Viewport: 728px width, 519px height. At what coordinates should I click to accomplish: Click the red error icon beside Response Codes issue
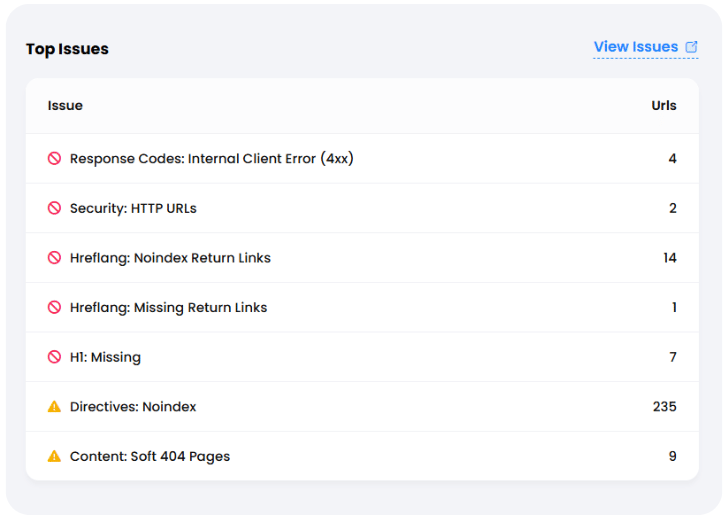pos(55,159)
